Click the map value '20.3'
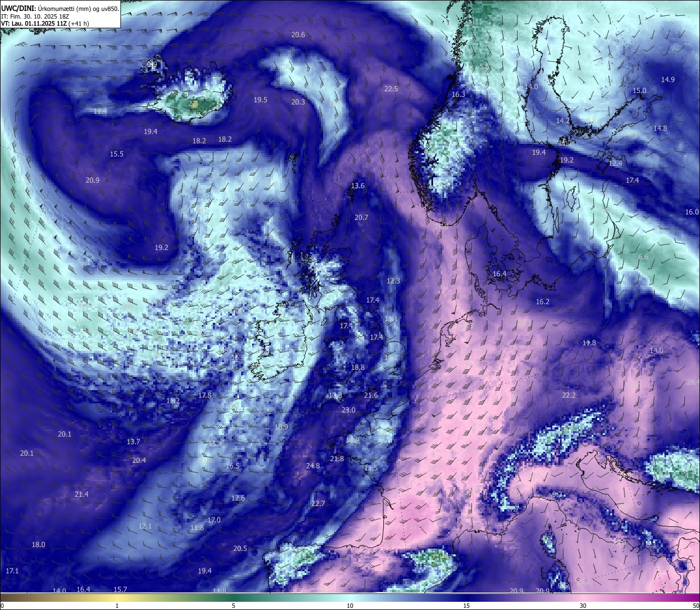Screen dimensions: 700x610 (298, 102)
